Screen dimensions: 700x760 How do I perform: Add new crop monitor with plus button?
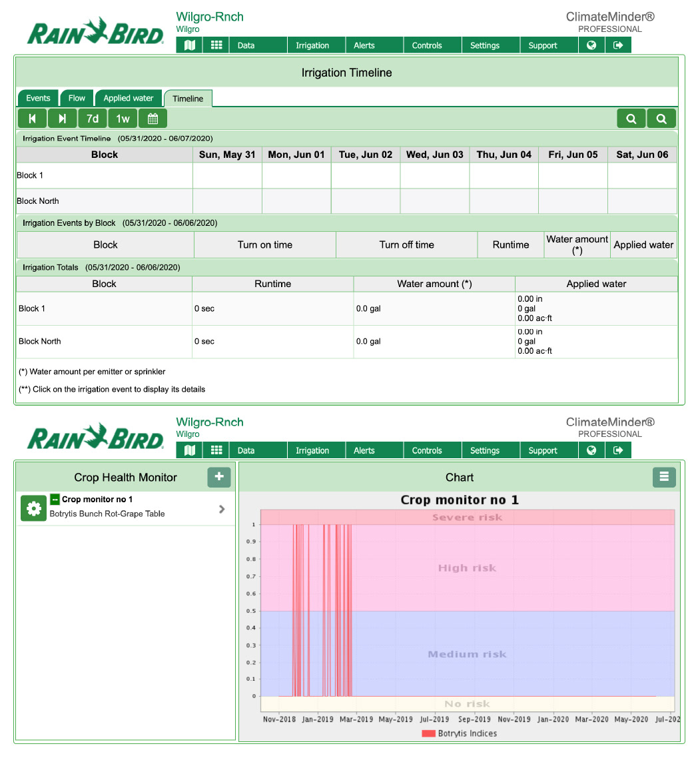219,477
